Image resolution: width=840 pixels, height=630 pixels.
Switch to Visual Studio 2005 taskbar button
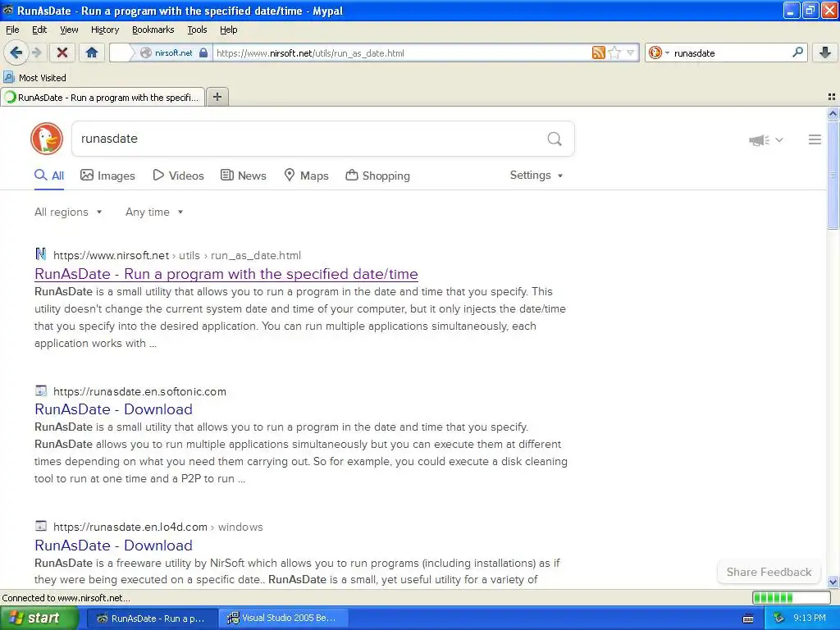(283, 619)
